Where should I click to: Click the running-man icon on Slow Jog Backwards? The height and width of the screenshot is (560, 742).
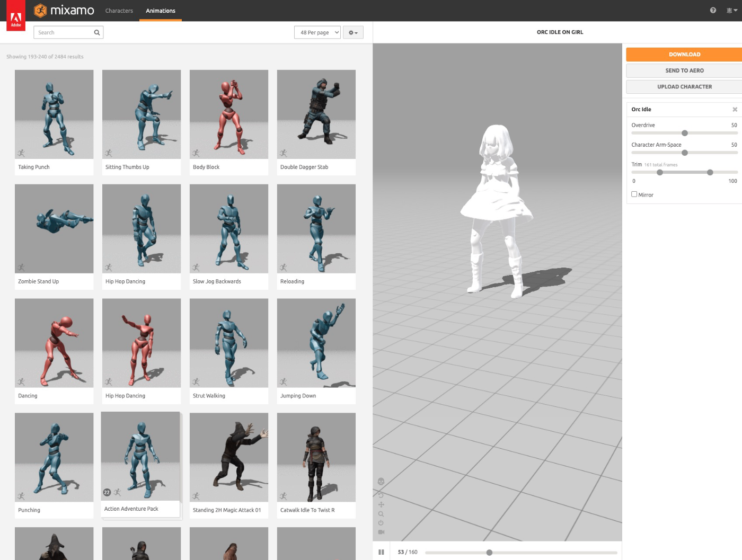196,268
